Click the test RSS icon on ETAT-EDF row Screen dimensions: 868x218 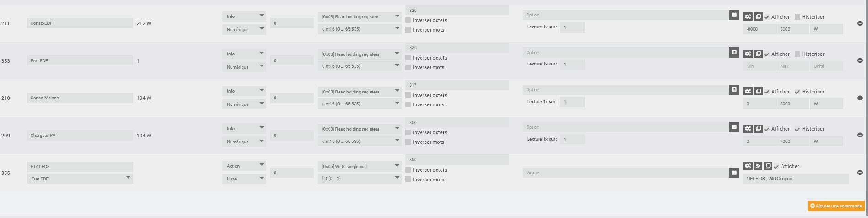[x=758, y=166]
